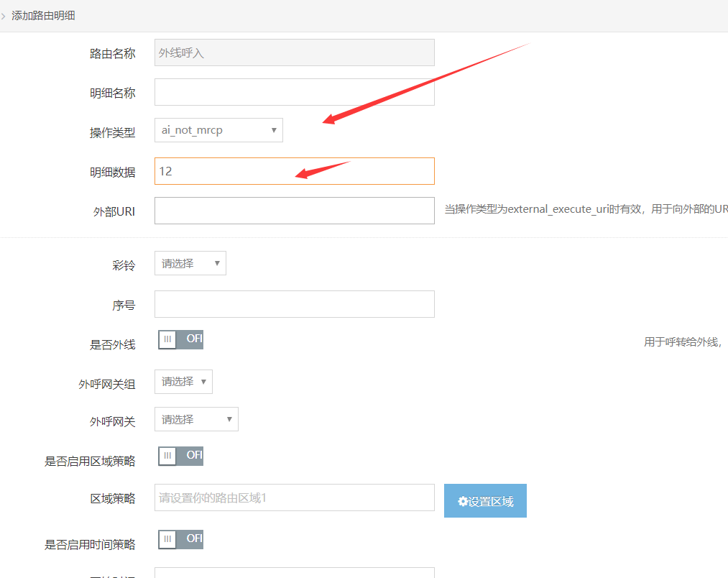Click the 明细数据 field containing 12

294,171
